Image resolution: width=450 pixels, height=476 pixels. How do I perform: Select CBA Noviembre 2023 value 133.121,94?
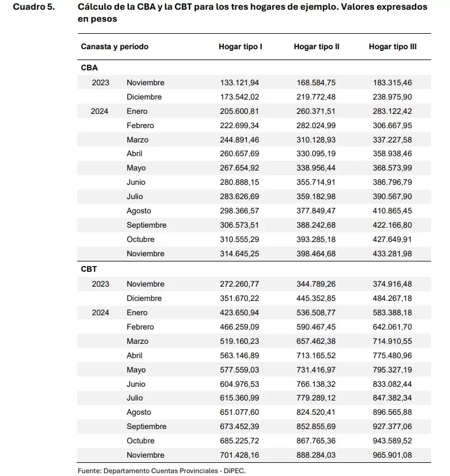pos(239,82)
